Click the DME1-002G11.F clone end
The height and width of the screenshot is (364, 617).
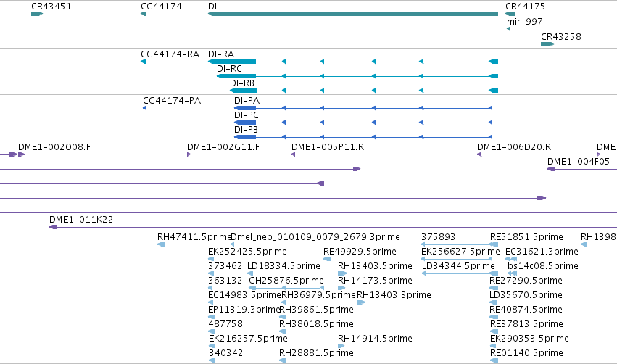[189, 154]
